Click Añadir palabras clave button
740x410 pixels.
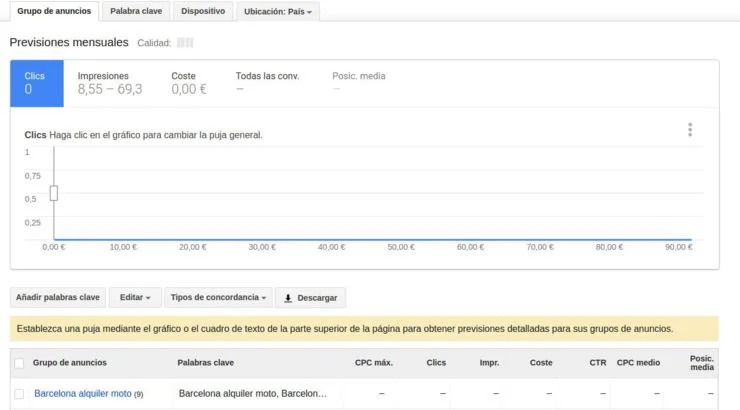point(58,298)
